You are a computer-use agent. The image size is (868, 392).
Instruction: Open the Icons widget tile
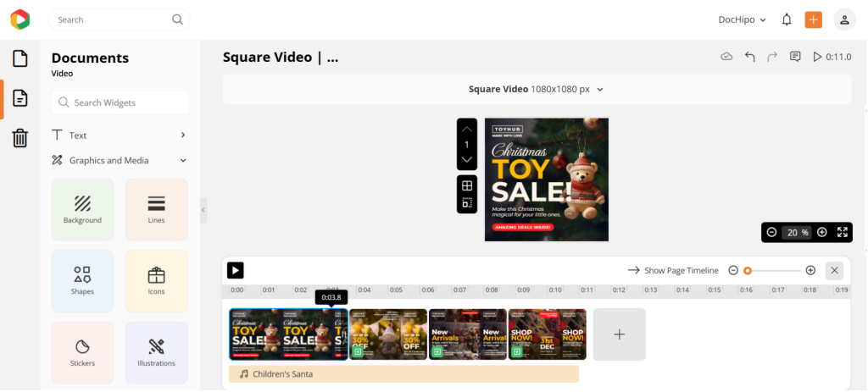(x=156, y=281)
